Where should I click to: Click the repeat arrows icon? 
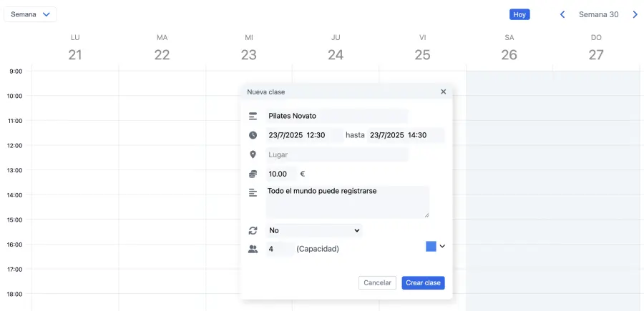tap(253, 230)
